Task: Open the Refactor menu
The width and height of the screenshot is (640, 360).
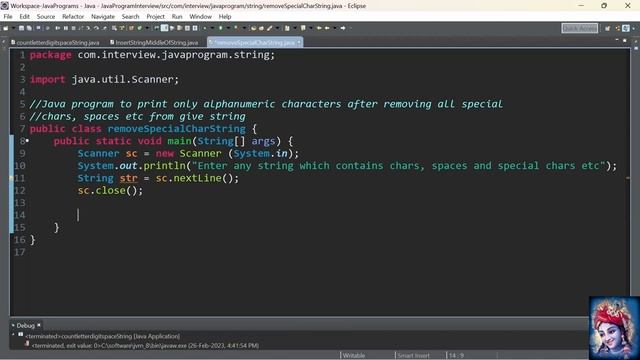Action: coord(73,17)
